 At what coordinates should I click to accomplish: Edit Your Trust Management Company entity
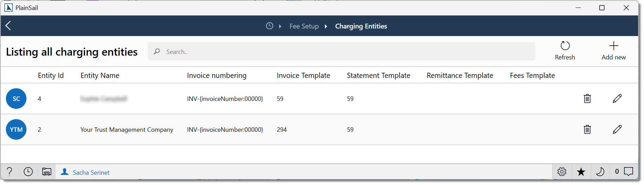pyautogui.click(x=617, y=130)
